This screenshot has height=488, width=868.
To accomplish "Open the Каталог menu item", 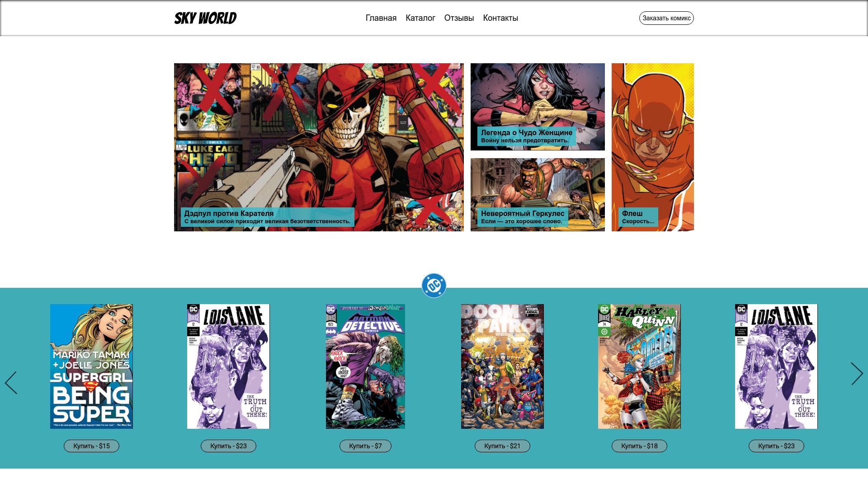I will pyautogui.click(x=420, y=18).
